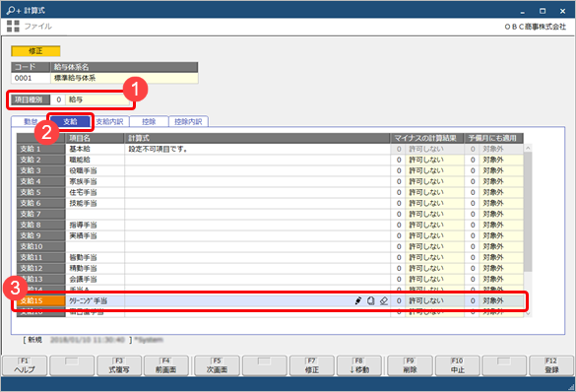The image size is (576, 392).
Task: Open the 控除 tab
Action: pyautogui.click(x=149, y=121)
